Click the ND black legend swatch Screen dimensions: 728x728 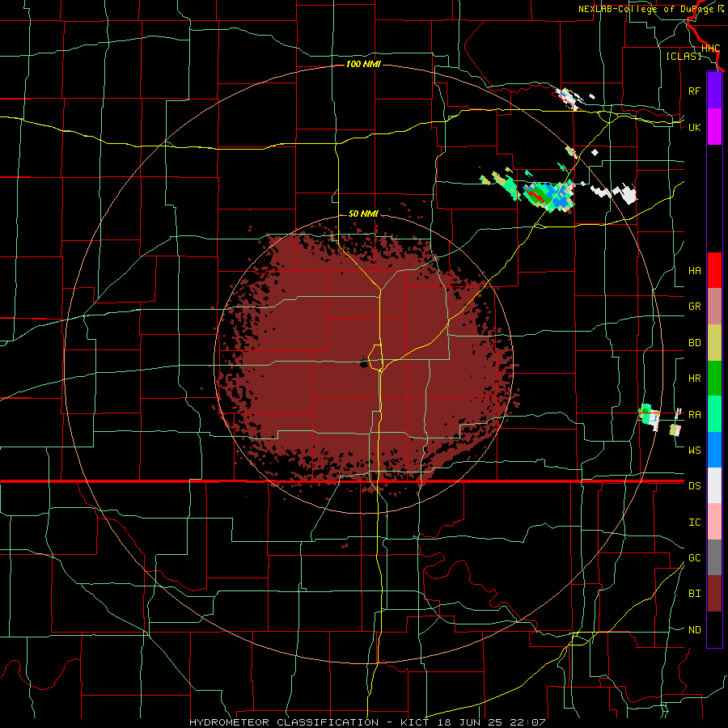[x=714, y=629]
